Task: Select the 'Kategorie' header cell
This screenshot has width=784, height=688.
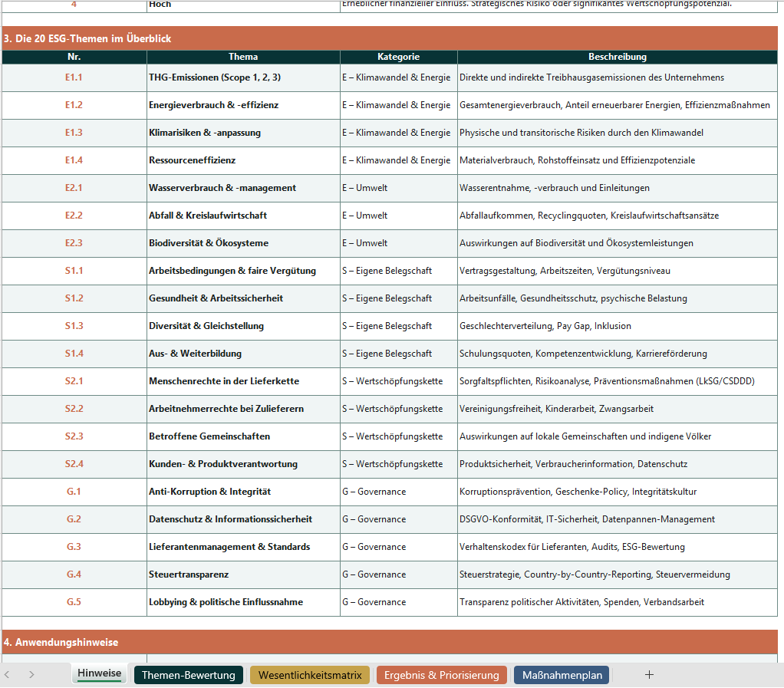Action: click(398, 57)
